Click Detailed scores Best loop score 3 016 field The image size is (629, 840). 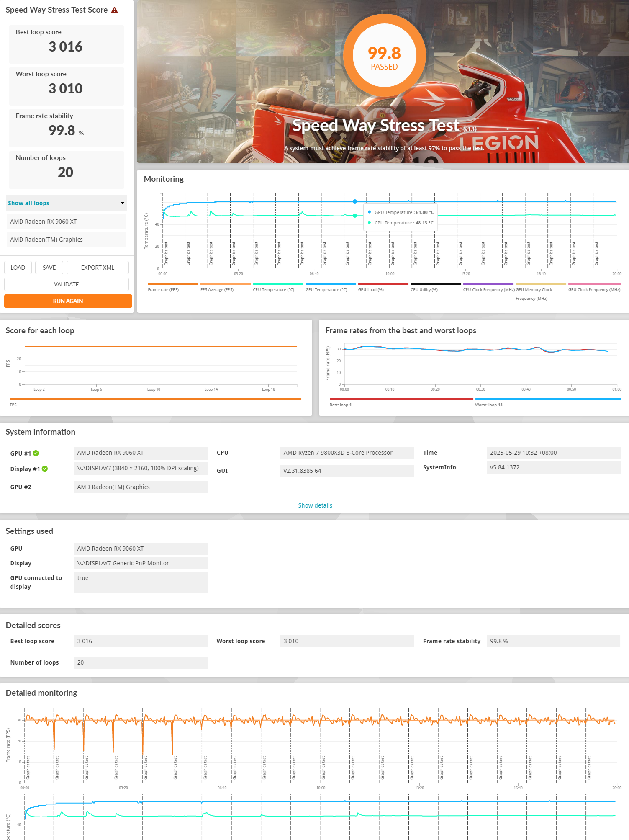click(x=141, y=641)
